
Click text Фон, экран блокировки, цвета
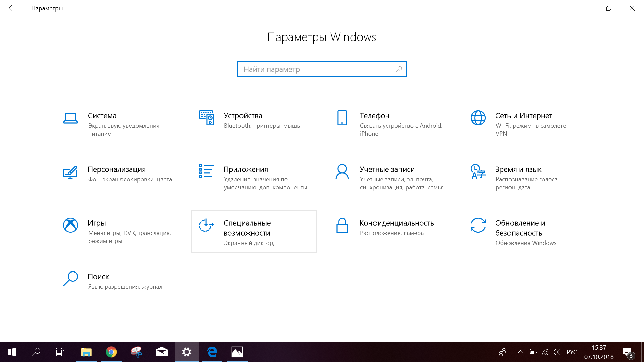point(130,179)
